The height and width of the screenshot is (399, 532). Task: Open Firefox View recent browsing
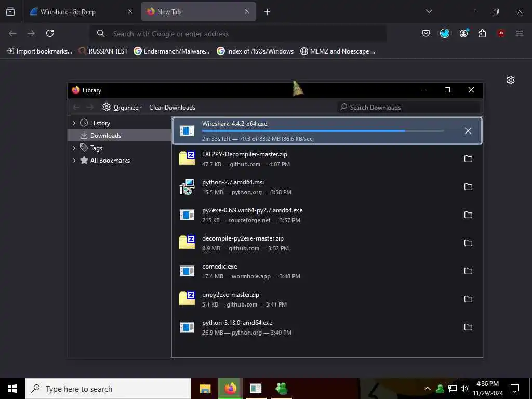(10, 11)
